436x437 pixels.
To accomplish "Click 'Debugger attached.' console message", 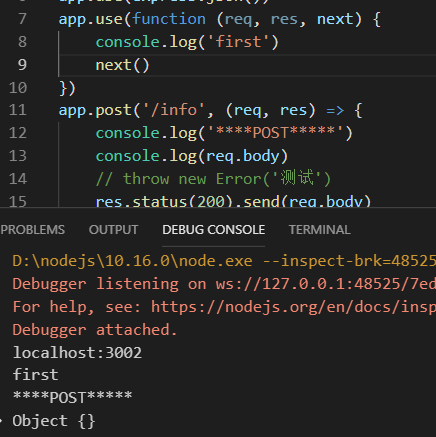I will click(95, 330).
